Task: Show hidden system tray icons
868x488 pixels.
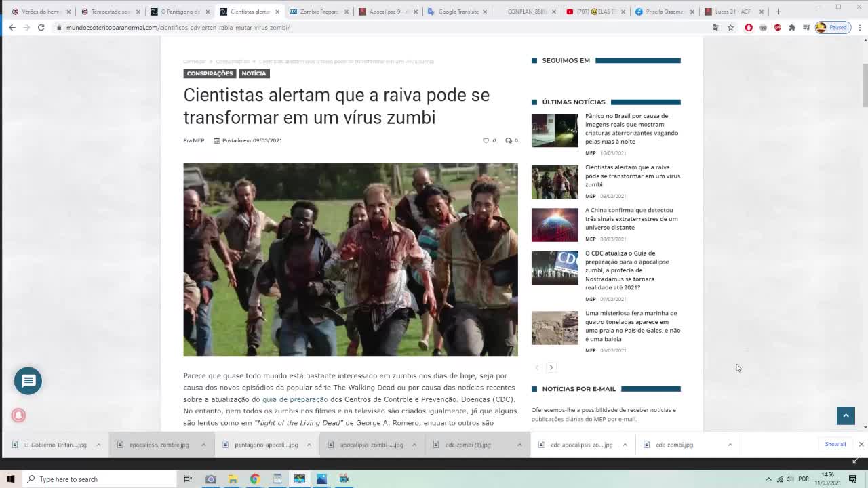Action: tap(768, 479)
